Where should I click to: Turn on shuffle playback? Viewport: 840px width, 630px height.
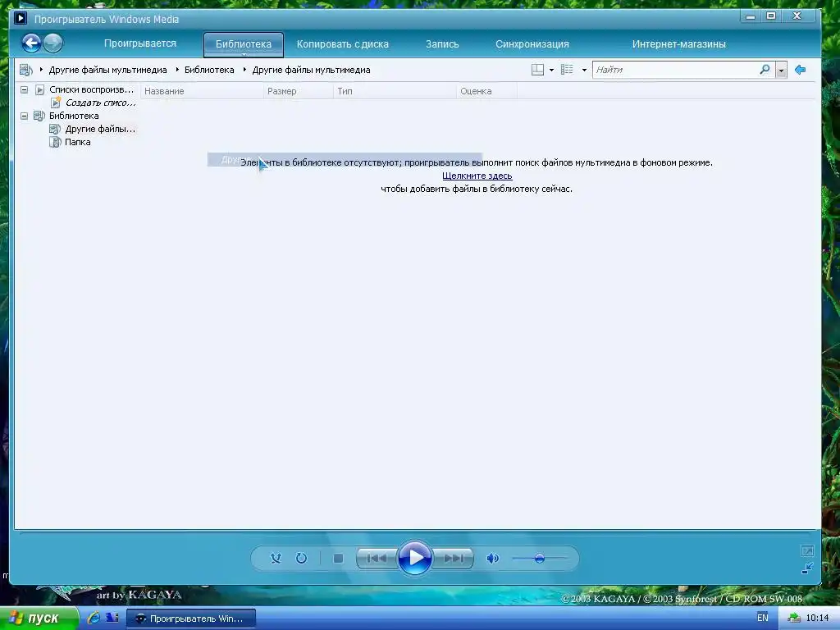276,558
